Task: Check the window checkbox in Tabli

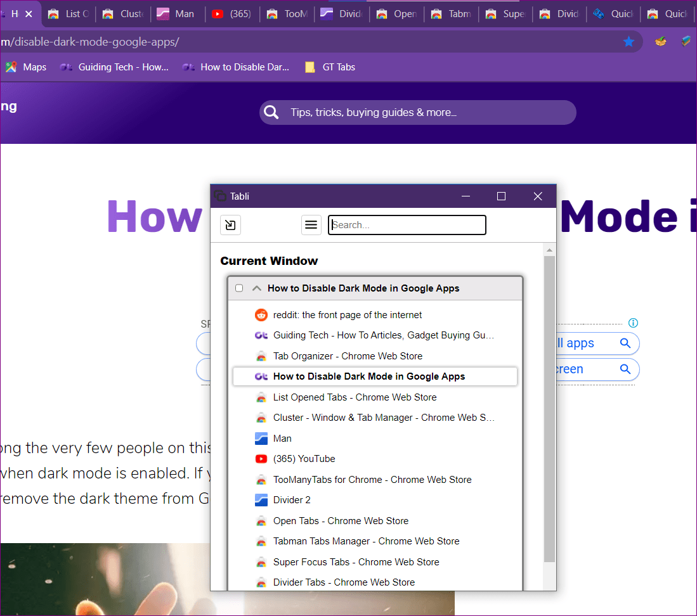Action: pyautogui.click(x=239, y=288)
